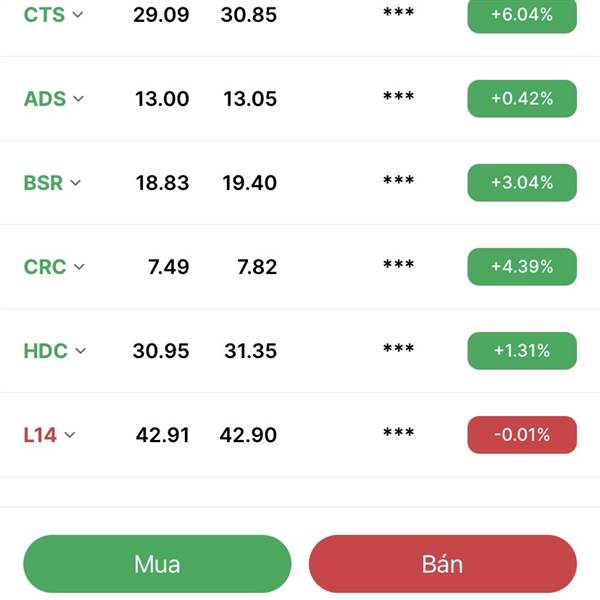This screenshot has width=600, height=600.
Task: Select the +4.39% green badge for CRC
Action: tap(522, 267)
